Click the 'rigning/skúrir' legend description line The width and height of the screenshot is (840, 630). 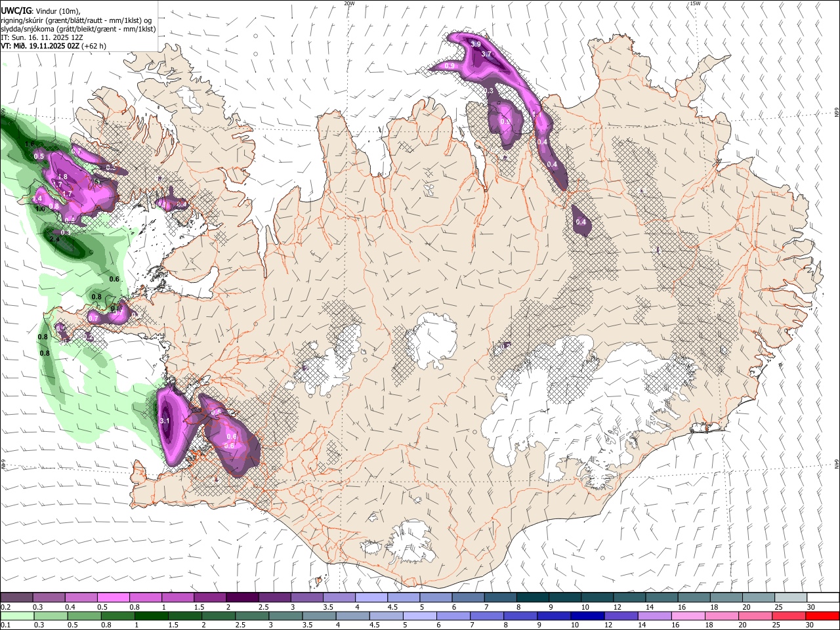pyautogui.click(x=76, y=20)
